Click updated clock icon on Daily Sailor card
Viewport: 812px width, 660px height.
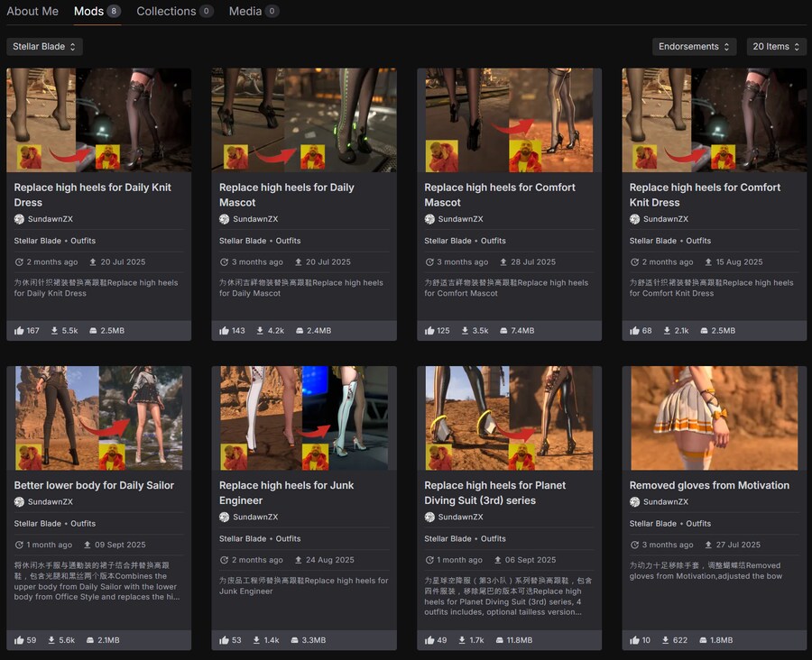19,545
